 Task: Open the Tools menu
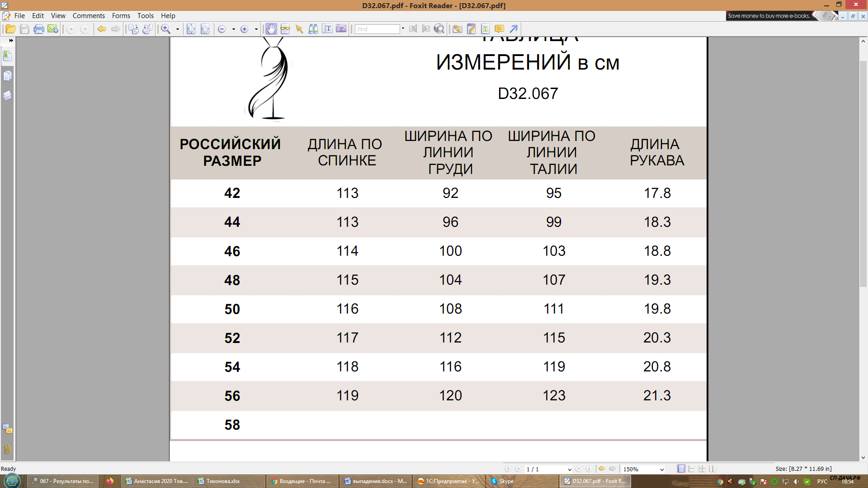pos(146,16)
